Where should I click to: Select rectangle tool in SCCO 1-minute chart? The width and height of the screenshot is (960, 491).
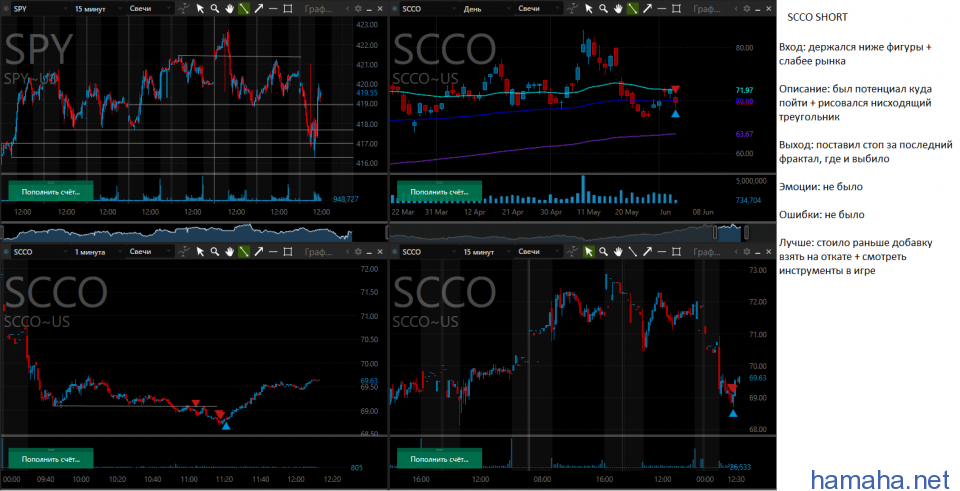288,251
